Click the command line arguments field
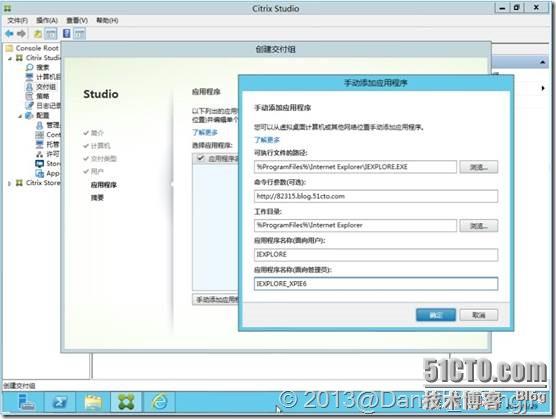Viewport: 556px width, 419px height. [x=376, y=196]
